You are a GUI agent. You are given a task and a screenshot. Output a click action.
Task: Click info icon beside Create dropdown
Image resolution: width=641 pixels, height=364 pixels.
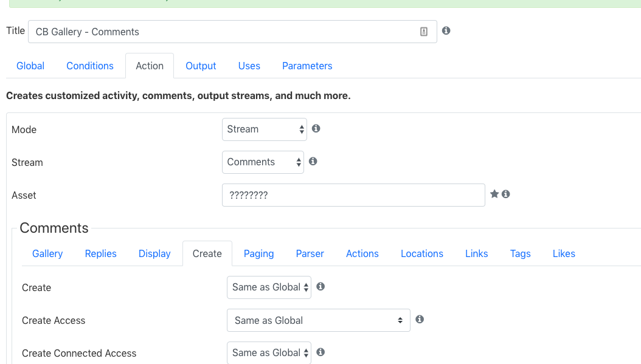tap(320, 287)
